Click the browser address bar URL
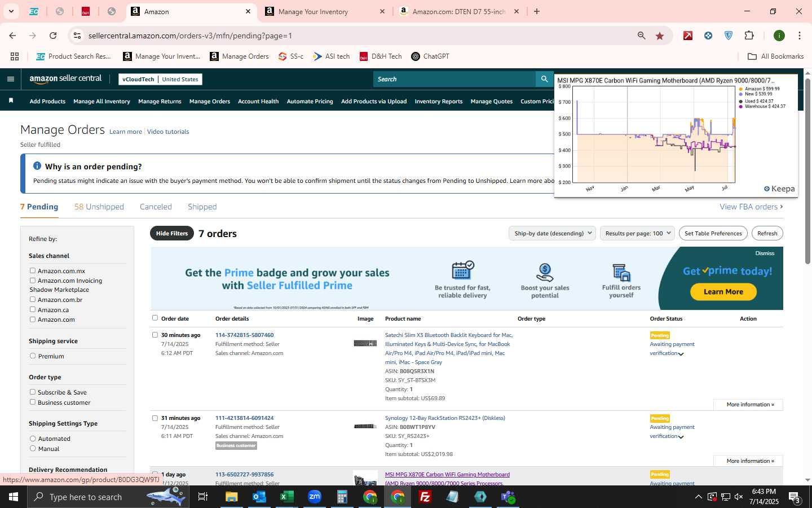This screenshot has height=508, width=812. point(190,36)
